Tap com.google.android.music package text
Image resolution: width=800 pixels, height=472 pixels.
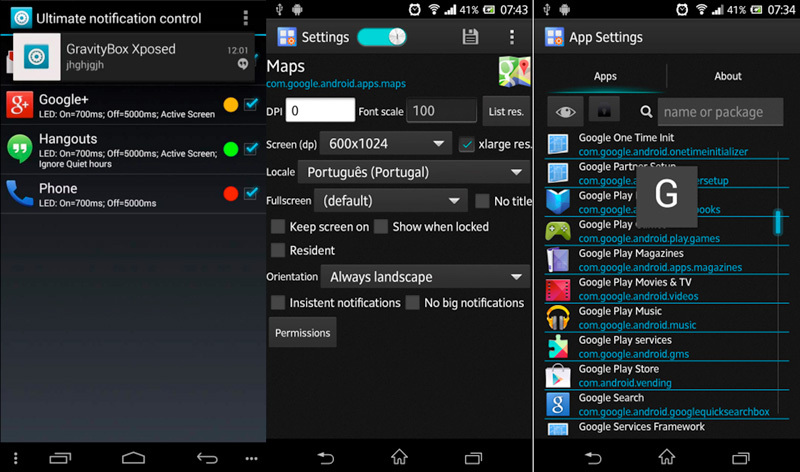637,325
